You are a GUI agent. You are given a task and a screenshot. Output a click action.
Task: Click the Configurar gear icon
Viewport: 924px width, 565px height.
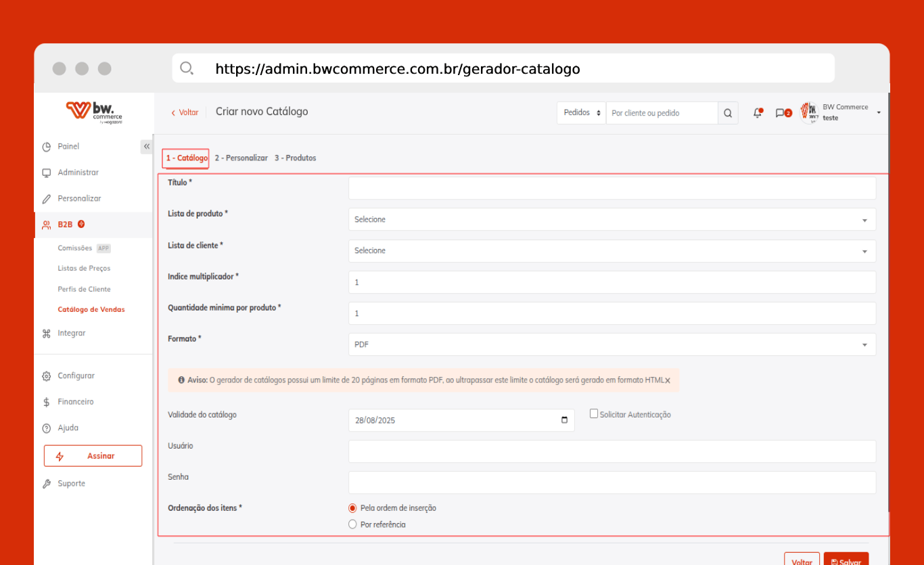point(47,376)
